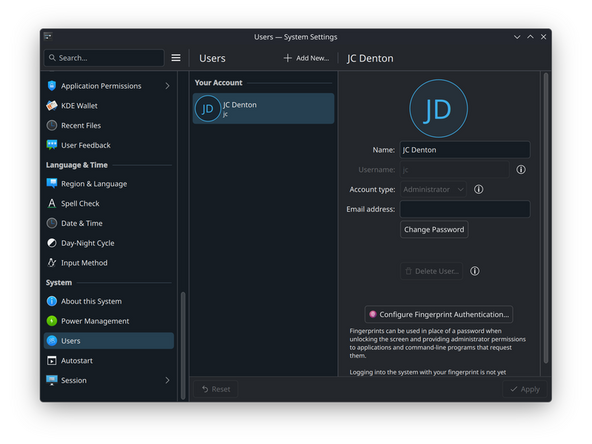Screen dimensions: 592x444
Task: Click the info icon beside Delete User
Action: pyautogui.click(x=475, y=271)
